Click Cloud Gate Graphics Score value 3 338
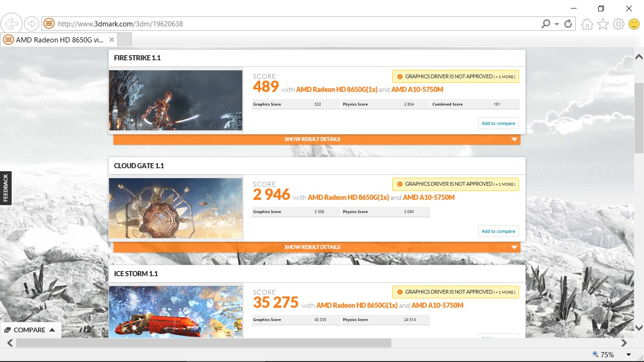Viewport: 644px width, 362px height. coord(319,212)
